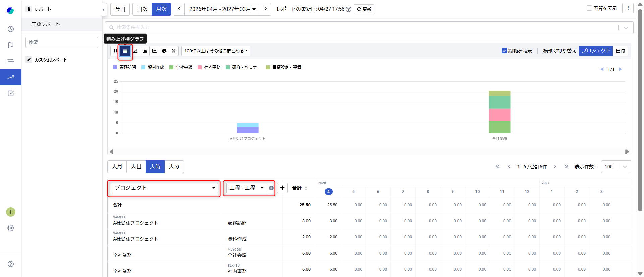The image size is (644, 277).
Task: Switch horizontal axis to 日付
Action: click(x=620, y=51)
